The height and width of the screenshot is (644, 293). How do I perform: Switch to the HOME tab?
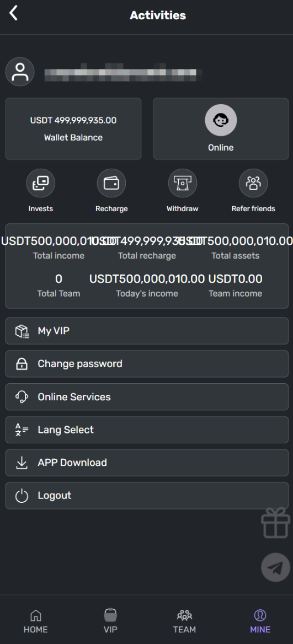[x=36, y=621]
